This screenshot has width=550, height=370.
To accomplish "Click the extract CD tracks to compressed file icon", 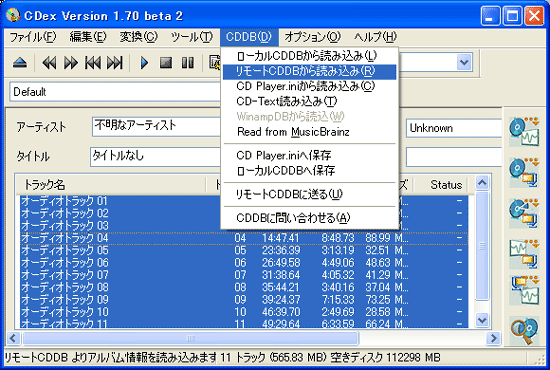I will click(x=524, y=172).
